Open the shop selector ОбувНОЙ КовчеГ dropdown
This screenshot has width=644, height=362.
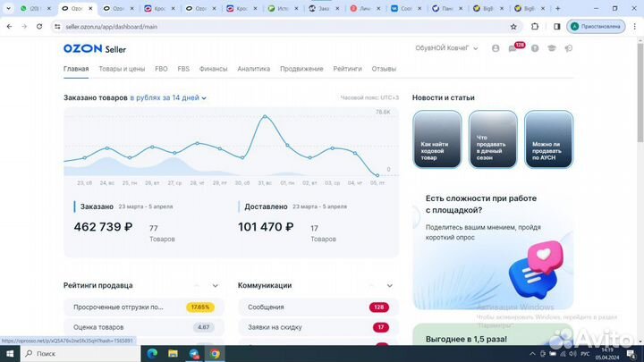coord(446,48)
